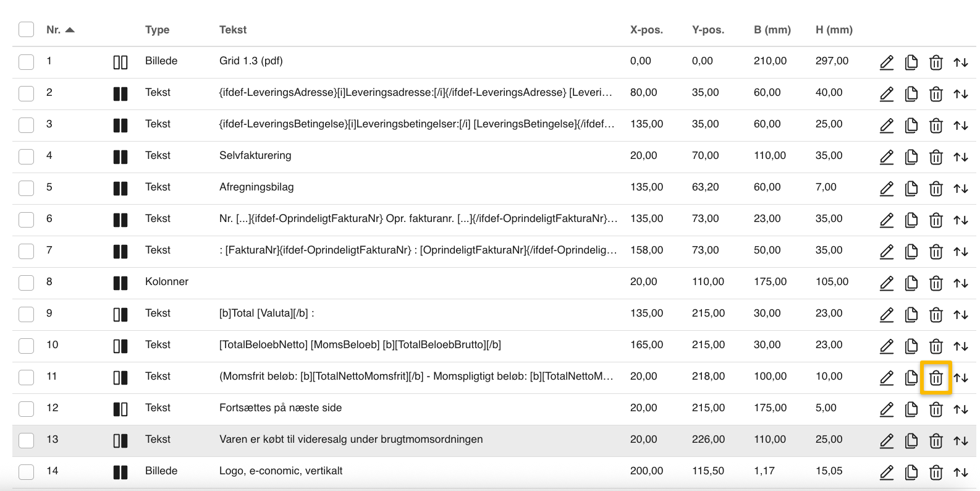The width and height of the screenshot is (980, 491).
Task: Edit the Fortsættes på næste side row
Action: tap(886, 409)
